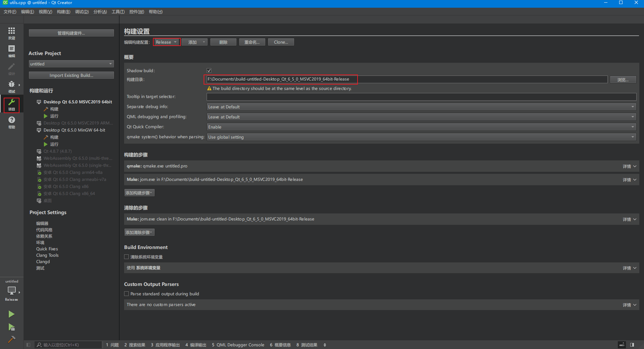Toggle the right sidebar icon
Viewport: 644px width, 349px height.
click(x=632, y=345)
